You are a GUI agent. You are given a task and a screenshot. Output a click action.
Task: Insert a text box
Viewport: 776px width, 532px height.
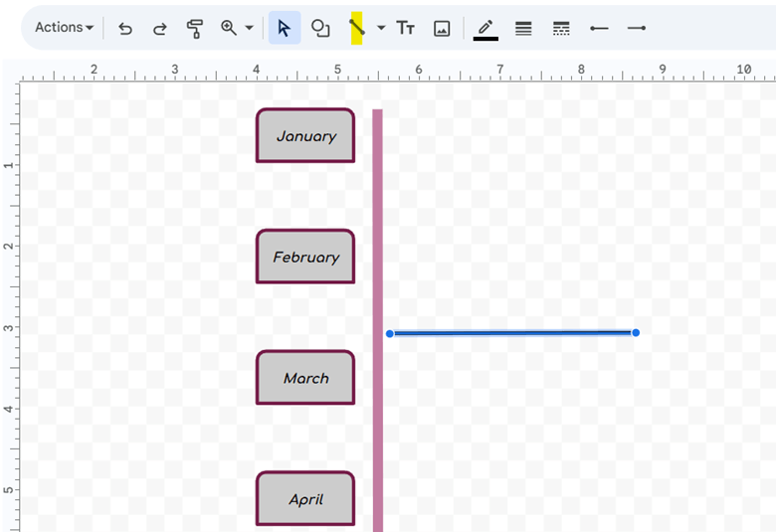point(406,29)
